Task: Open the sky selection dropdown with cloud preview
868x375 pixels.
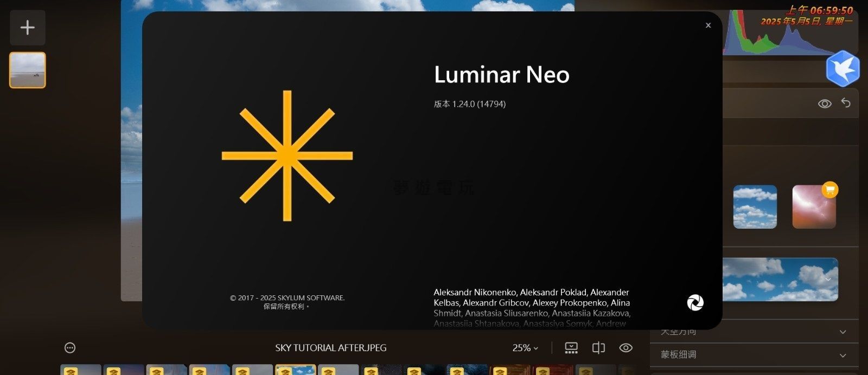Action: click(x=781, y=279)
